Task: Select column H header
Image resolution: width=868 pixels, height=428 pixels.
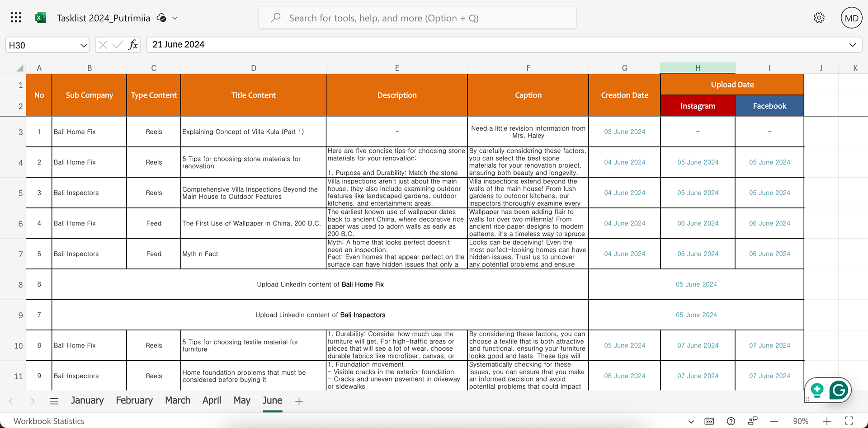Action: point(698,68)
